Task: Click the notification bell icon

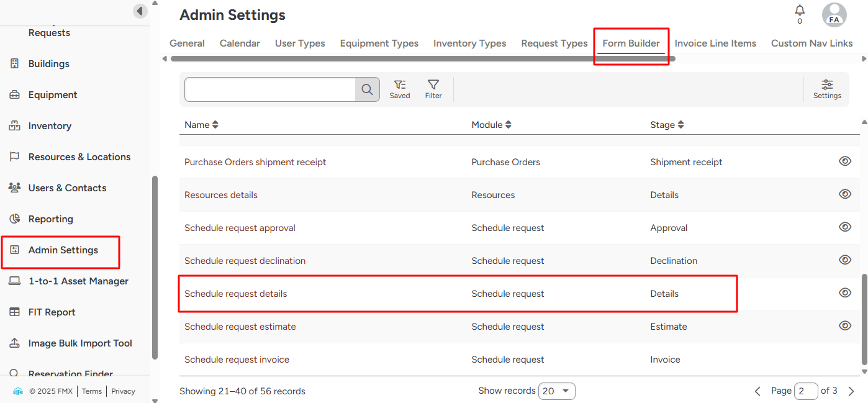Action: (x=800, y=11)
